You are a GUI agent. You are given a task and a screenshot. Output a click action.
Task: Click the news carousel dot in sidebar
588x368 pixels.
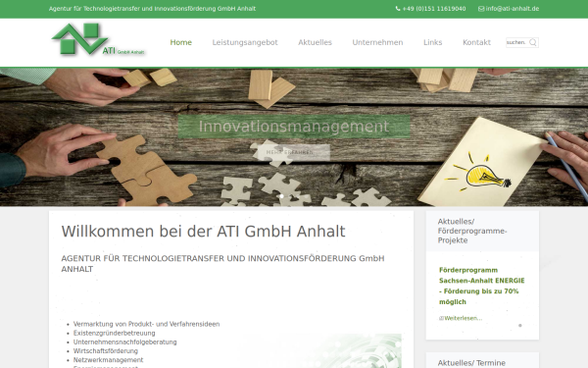click(520, 326)
